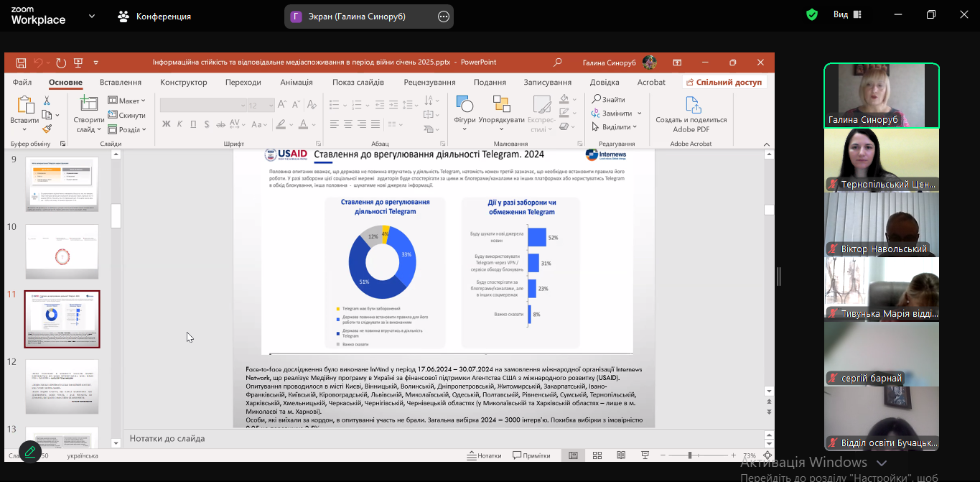Click Спільний доступ share button
980x482 pixels.
coord(724,82)
